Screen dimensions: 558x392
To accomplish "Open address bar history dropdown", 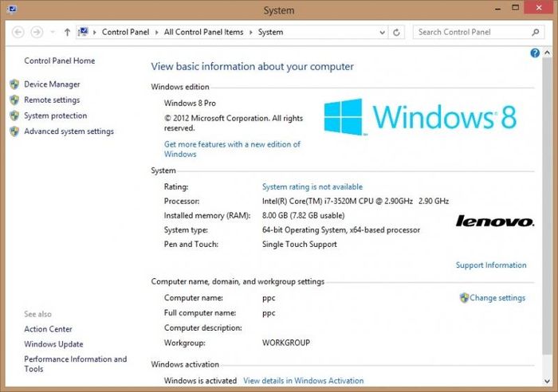I will (x=382, y=33).
